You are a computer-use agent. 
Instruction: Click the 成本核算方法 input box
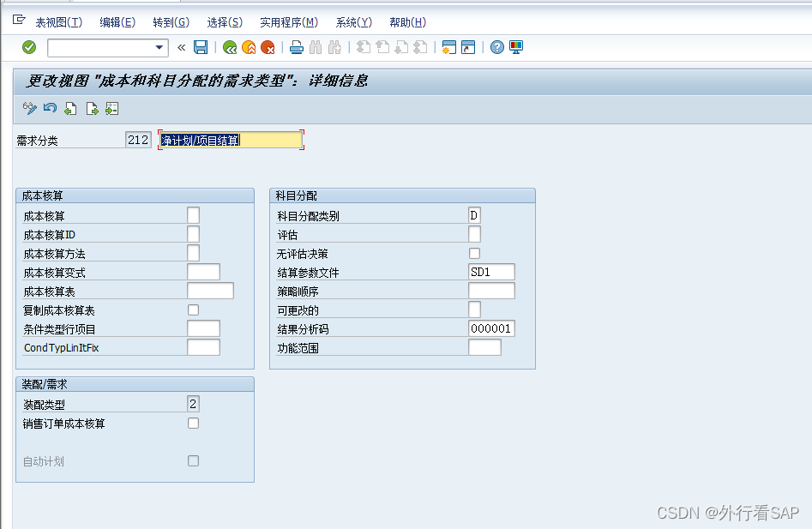[x=193, y=253]
